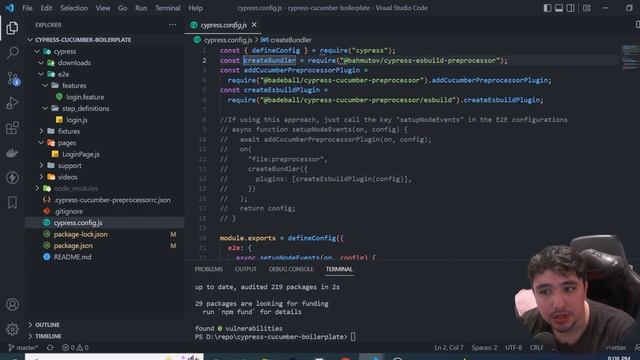
Task: Toggle the primary side bar layout icon
Action: pos(547,8)
